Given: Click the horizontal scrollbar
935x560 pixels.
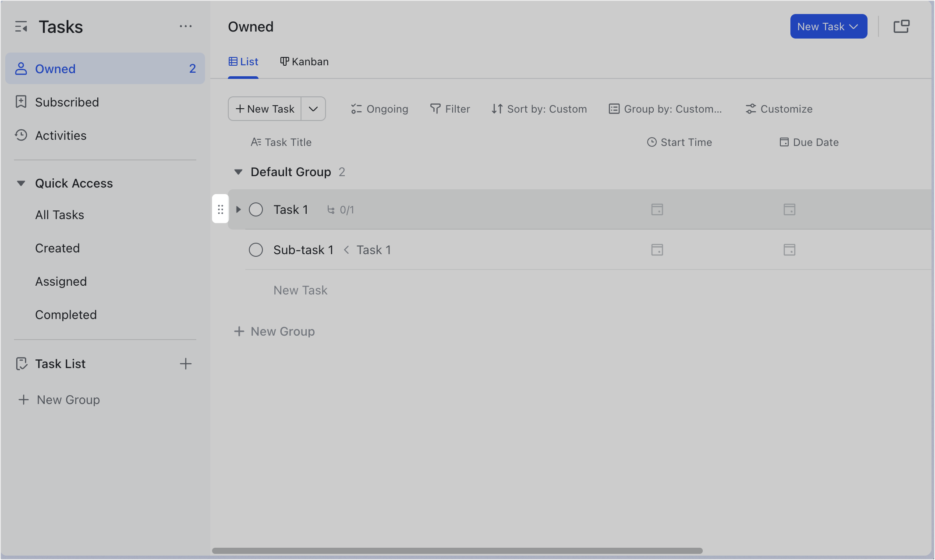Looking at the screenshot, I should (457, 551).
